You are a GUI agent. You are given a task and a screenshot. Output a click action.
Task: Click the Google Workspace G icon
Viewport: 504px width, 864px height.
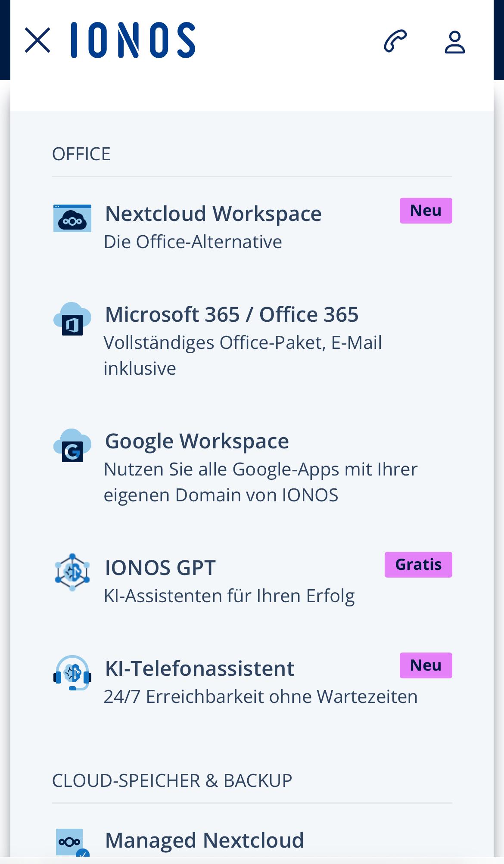(72, 446)
